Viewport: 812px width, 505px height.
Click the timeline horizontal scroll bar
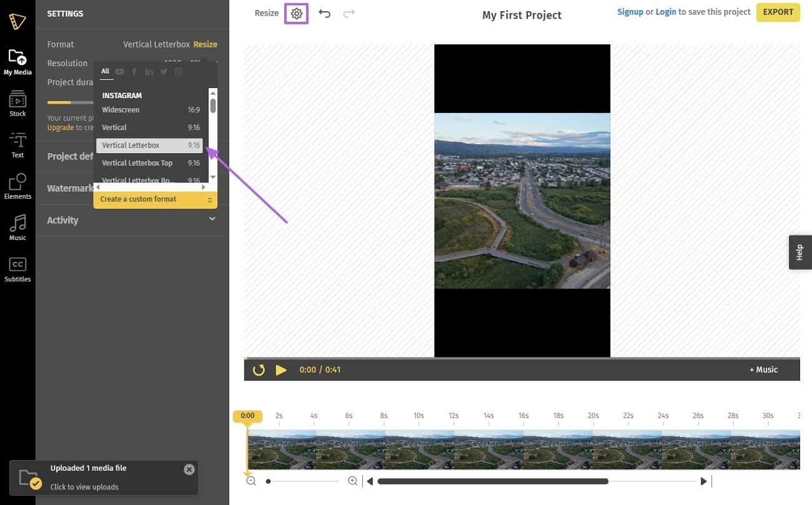point(493,481)
